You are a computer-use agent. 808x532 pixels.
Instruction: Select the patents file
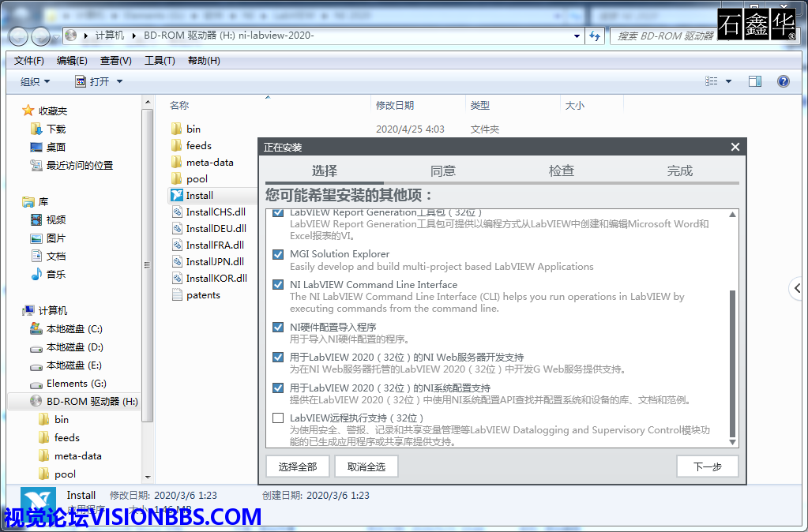[x=203, y=295]
